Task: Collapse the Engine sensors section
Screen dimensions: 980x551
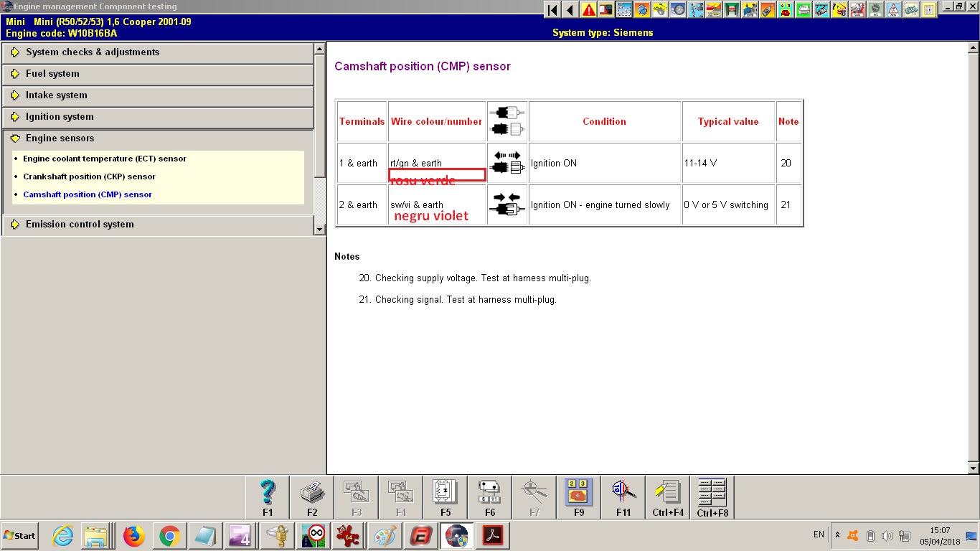Action: pos(60,138)
